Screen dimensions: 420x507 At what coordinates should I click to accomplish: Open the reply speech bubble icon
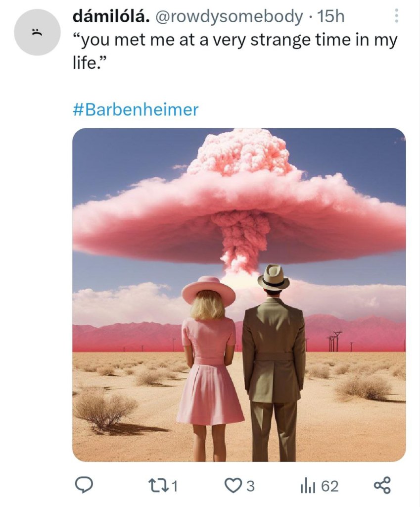[84, 486]
